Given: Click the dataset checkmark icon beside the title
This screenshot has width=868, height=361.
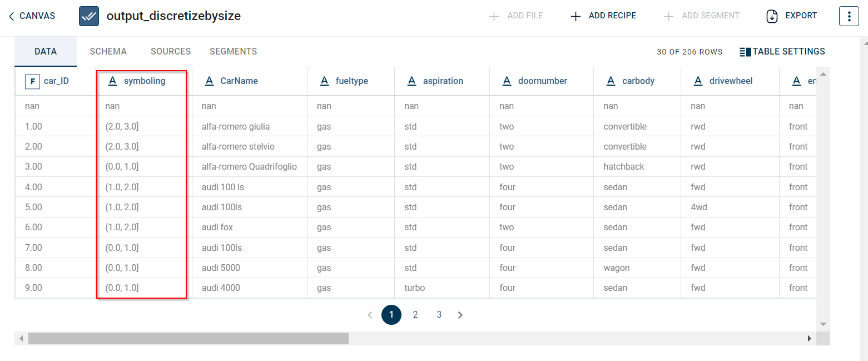Looking at the screenshot, I should coord(89,16).
